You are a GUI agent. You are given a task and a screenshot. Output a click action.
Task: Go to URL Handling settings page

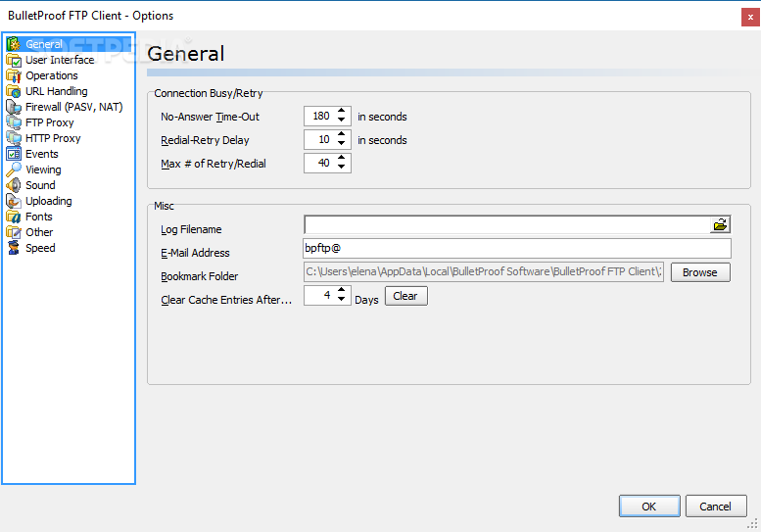pyautogui.click(x=56, y=91)
